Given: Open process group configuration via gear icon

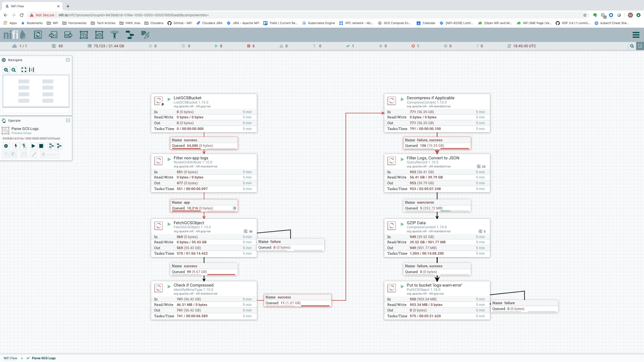Looking at the screenshot, I should pos(6,146).
